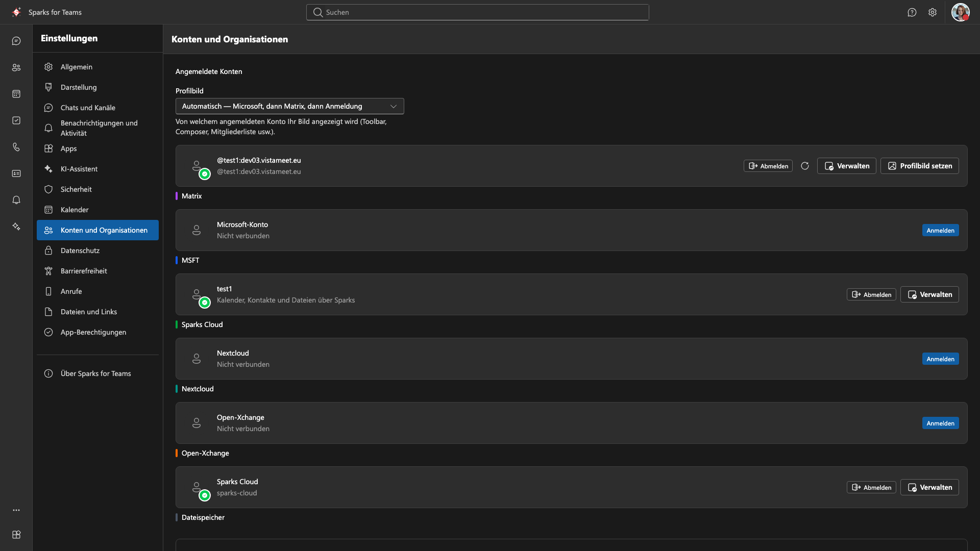The width and height of the screenshot is (980, 551).
Task: Click Profilbild setzen button
Action: coord(920,166)
